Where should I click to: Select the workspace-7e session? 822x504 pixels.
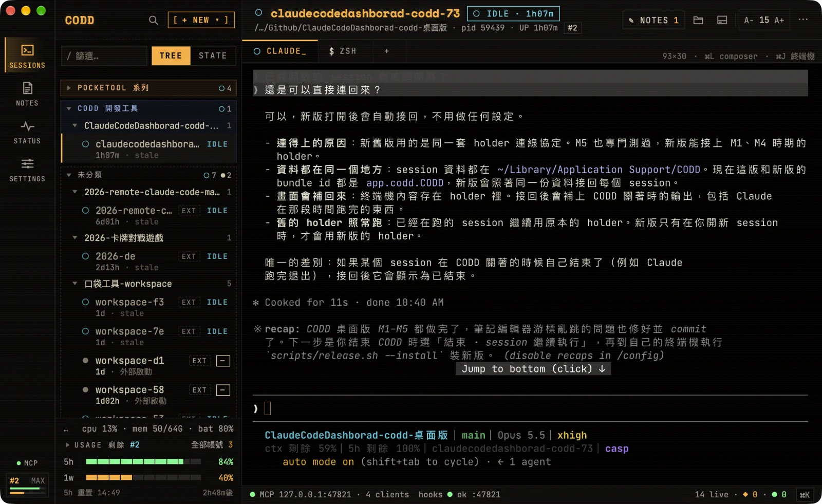[149, 337]
